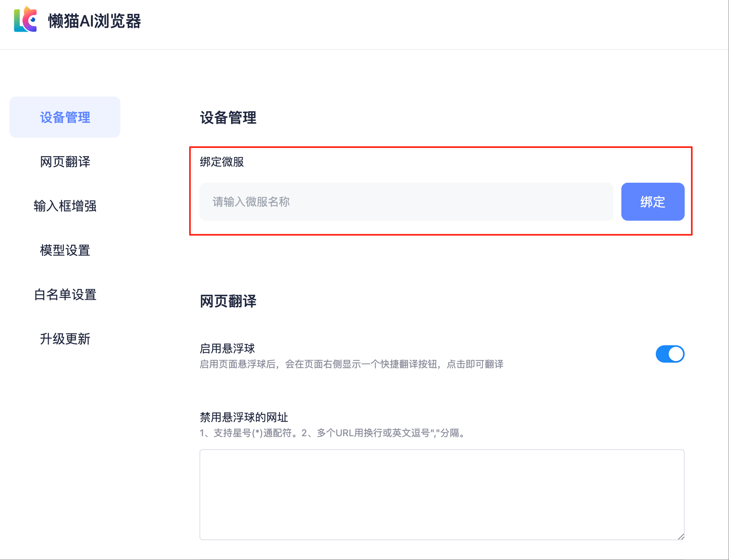The width and height of the screenshot is (729, 560).
Task: Click the 禁用悬浮球的网址 label
Action: pyautogui.click(x=244, y=417)
